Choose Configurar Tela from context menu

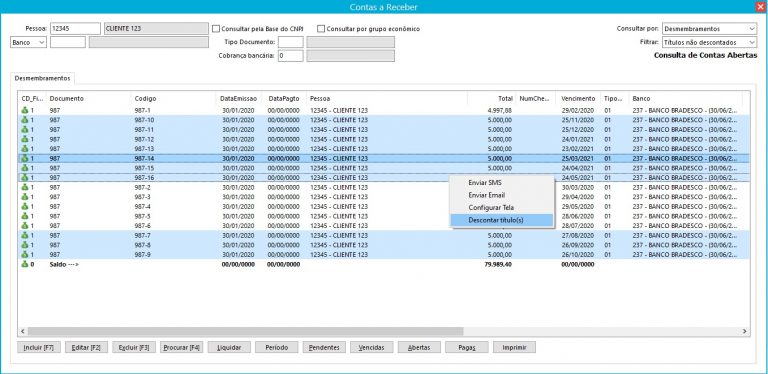point(502,208)
